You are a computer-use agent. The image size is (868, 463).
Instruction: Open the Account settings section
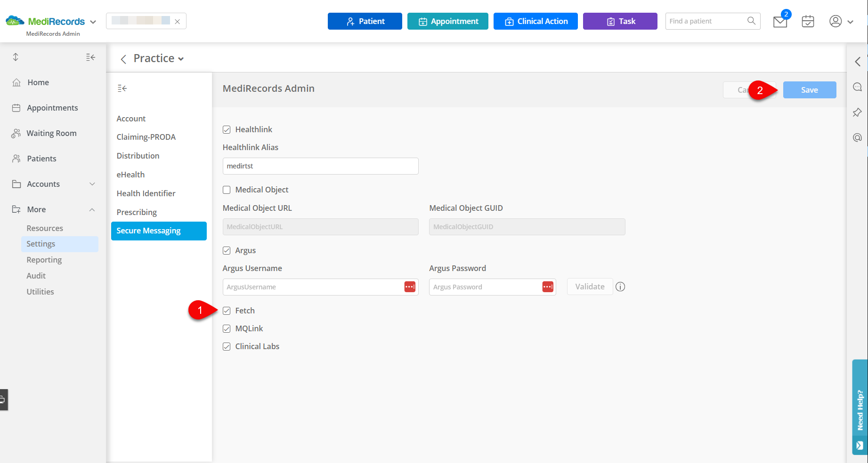pyautogui.click(x=131, y=119)
